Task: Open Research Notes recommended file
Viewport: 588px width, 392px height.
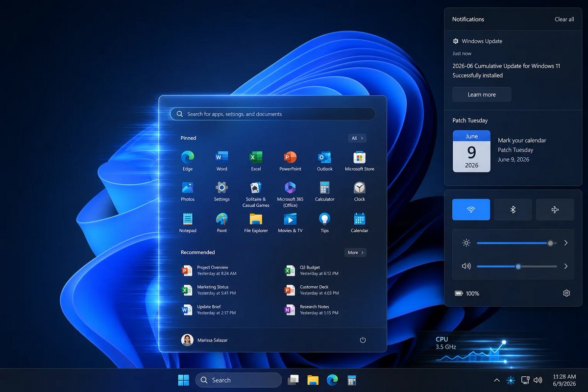Action: [313, 309]
